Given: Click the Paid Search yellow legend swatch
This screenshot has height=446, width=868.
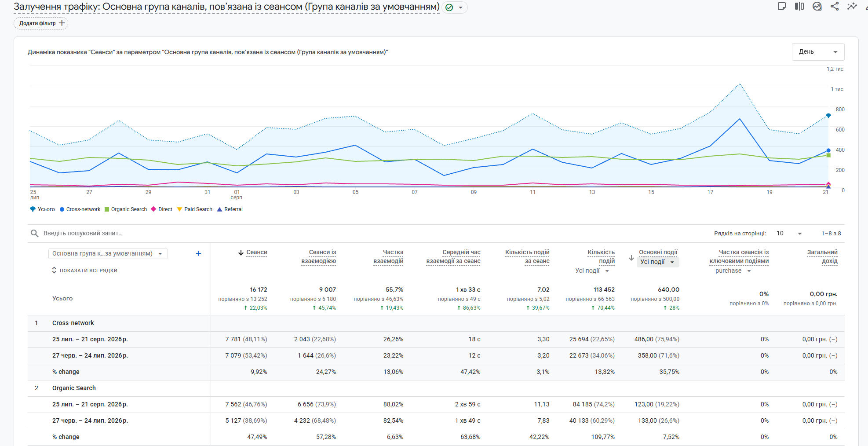Looking at the screenshot, I should [179, 209].
